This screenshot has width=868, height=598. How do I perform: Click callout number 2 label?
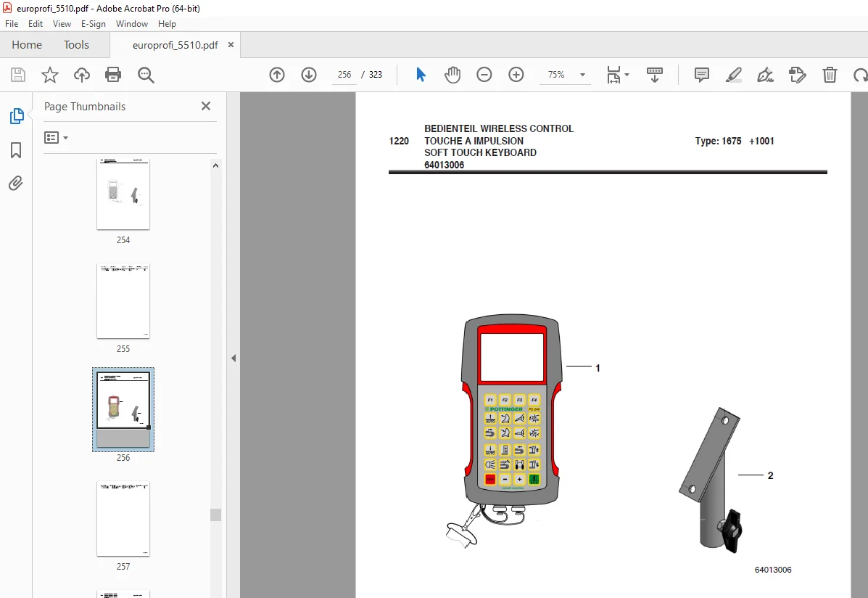[771, 475]
